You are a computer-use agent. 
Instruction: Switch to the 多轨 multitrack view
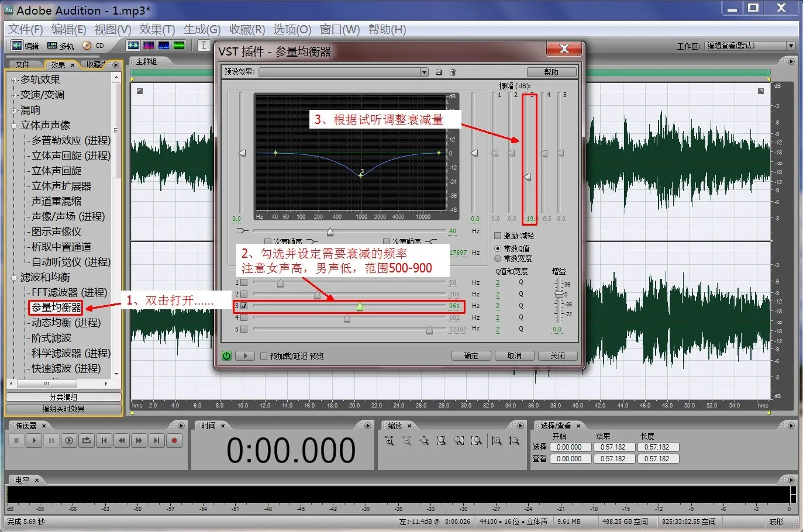tap(61, 46)
